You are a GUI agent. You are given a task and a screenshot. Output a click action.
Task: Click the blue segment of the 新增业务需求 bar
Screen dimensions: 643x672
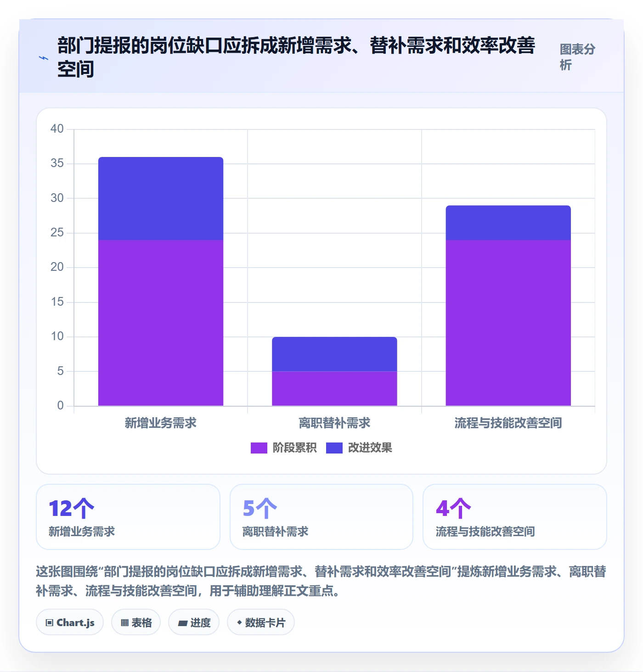[x=161, y=199]
